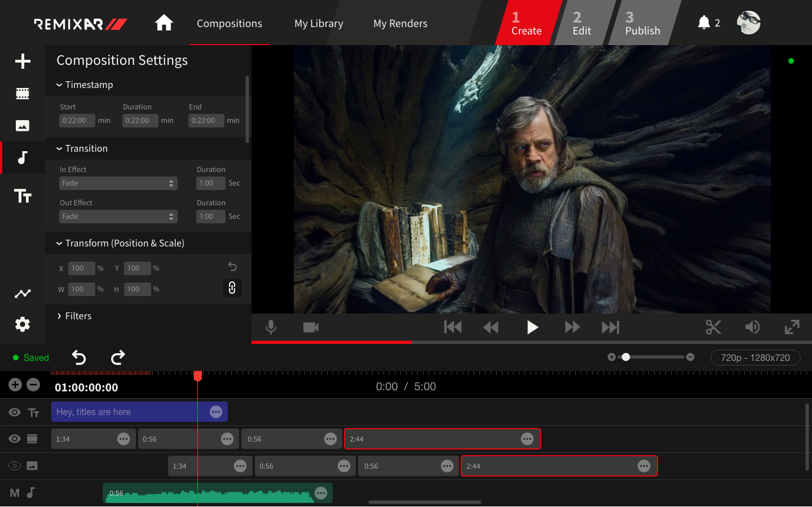Click the red timeline playhead marker
812x507 pixels.
tap(198, 376)
